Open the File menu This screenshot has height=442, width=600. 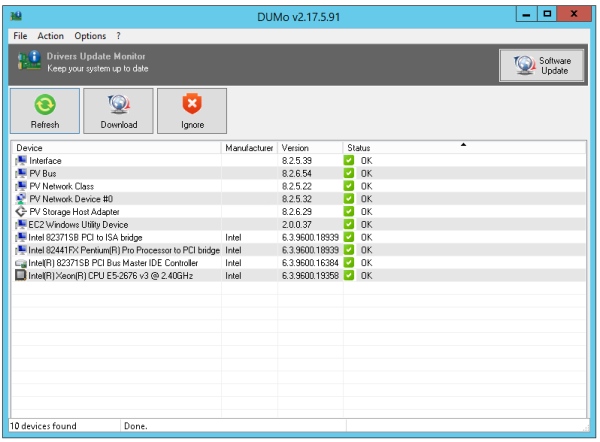[x=21, y=36]
